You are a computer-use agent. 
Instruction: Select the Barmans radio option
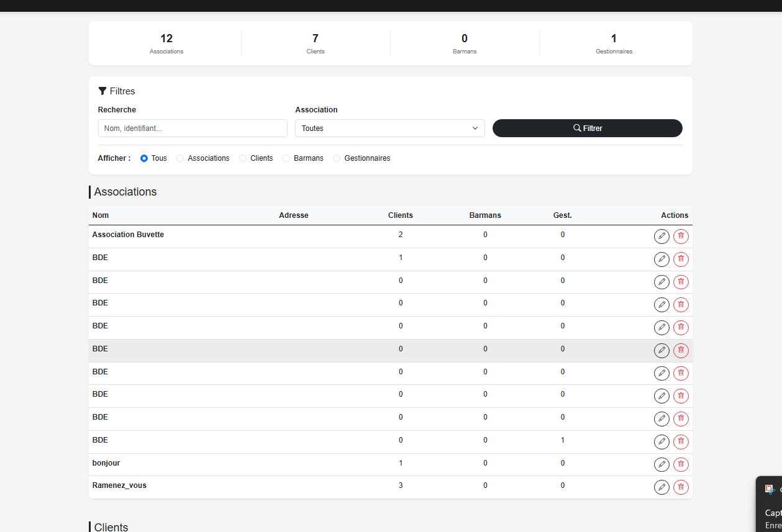[286, 158]
